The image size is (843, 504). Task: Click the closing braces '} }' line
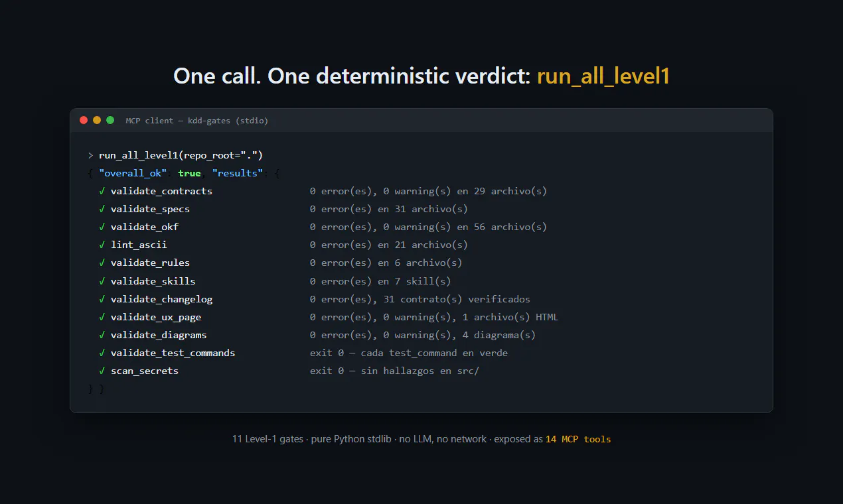[x=96, y=389]
